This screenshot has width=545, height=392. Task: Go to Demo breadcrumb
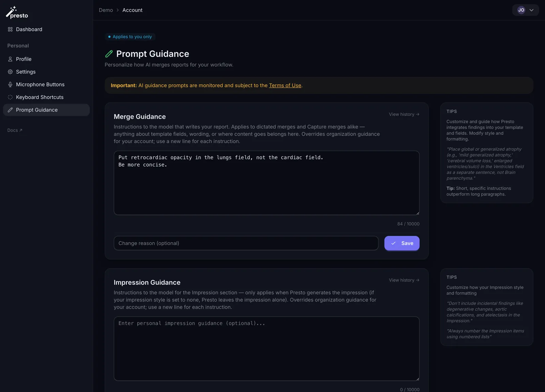click(x=106, y=10)
